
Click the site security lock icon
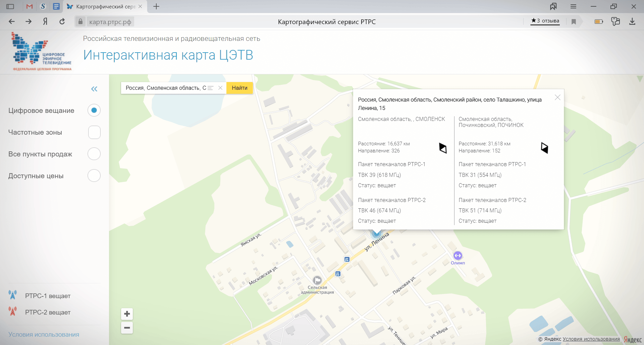click(80, 21)
